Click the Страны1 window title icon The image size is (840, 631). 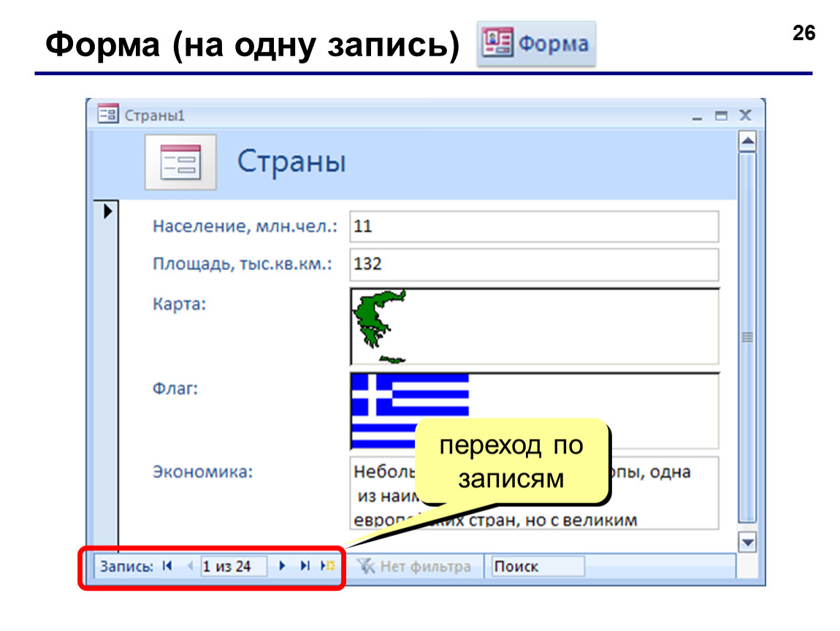pyautogui.click(x=107, y=114)
